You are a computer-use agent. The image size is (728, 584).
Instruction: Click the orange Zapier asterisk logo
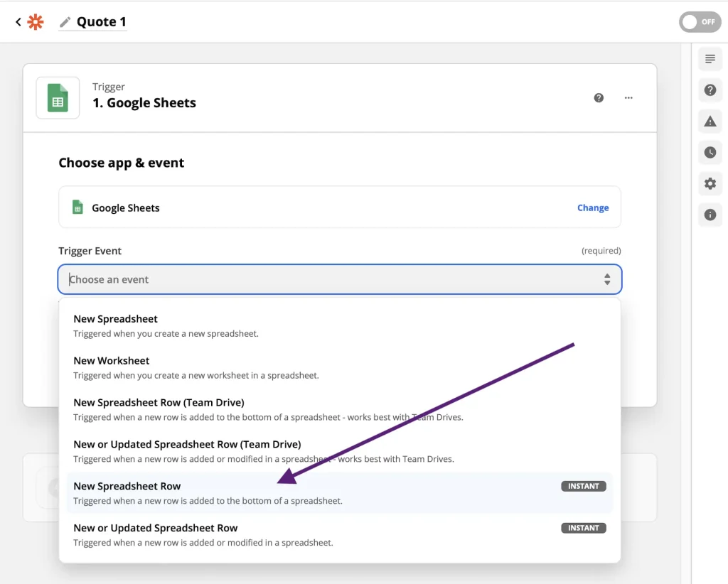[x=36, y=22]
